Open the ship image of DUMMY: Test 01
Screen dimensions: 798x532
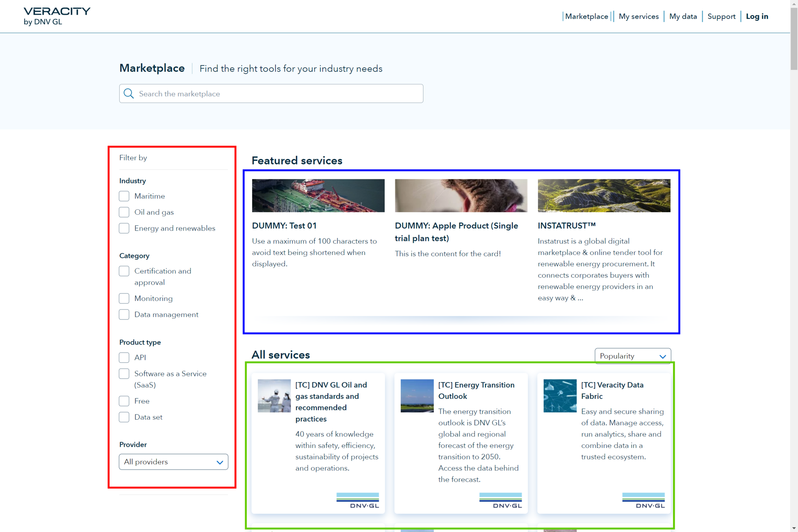[318, 195]
